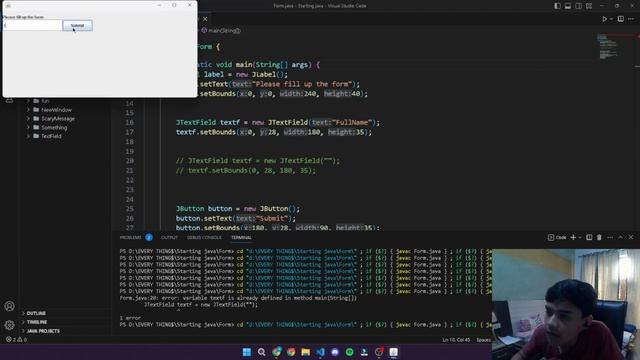Image resolution: width=640 pixels, height=360 pixels.
Task: Click the errors and warnings status indicator
Action: tap(16, 339)
